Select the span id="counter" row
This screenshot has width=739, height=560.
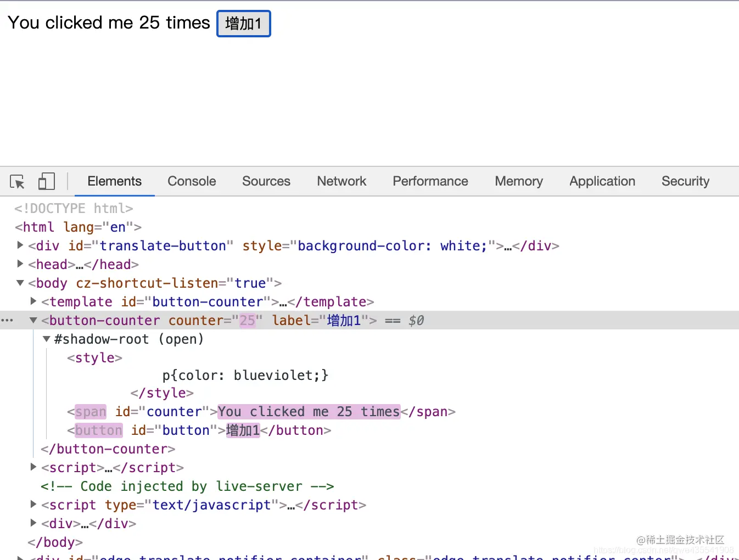pyautogui.click(x=261, y=412)
